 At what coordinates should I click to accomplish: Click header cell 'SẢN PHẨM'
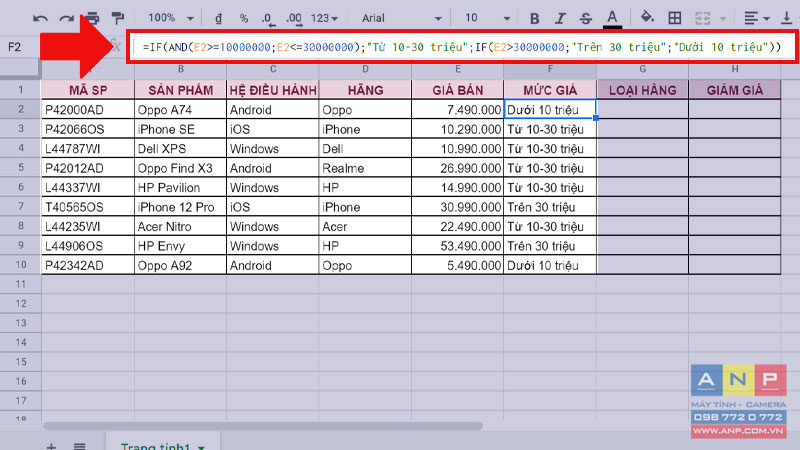click(181, 90)
